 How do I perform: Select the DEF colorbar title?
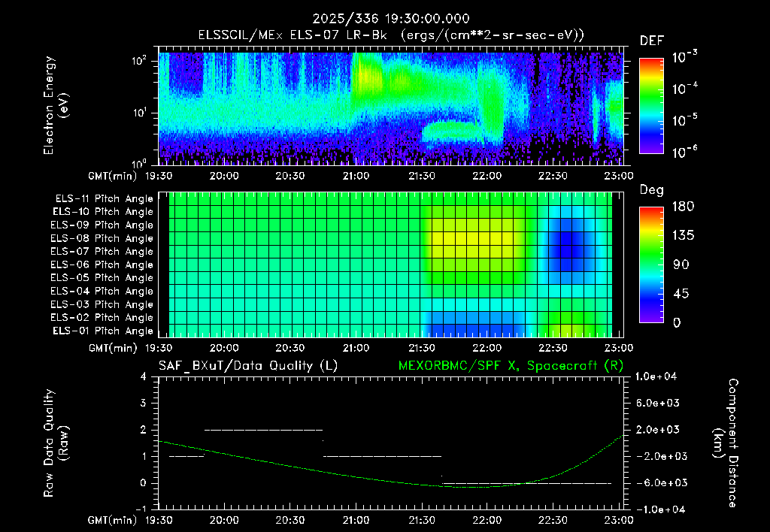point(652,41)
